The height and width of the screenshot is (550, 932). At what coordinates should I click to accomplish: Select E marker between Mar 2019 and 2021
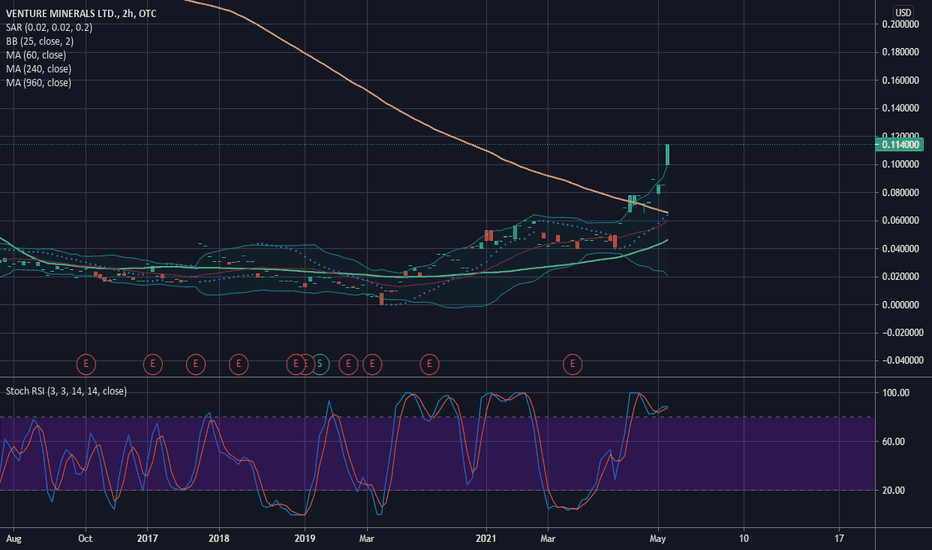pyautogui.click(x=430, y=364)
